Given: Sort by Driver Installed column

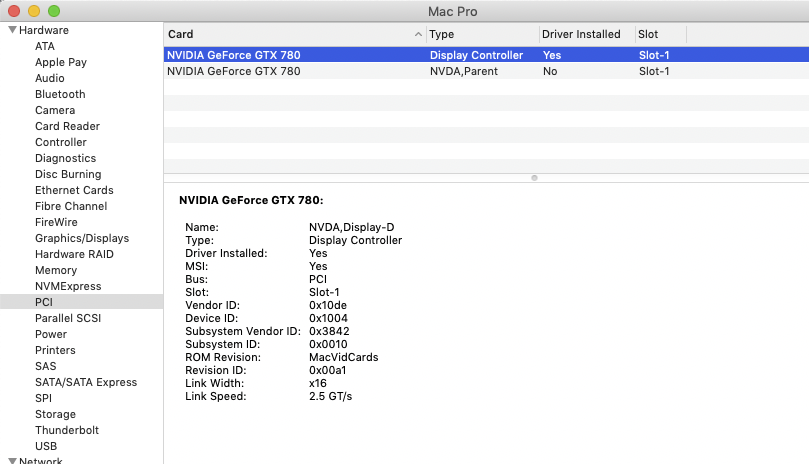Looking at the screenshot, I should (581, 34).
